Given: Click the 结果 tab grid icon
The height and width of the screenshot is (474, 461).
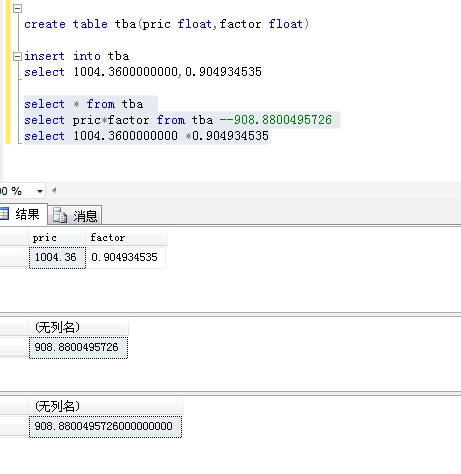Looking at the screenshot, I should (x=4, y=214).
